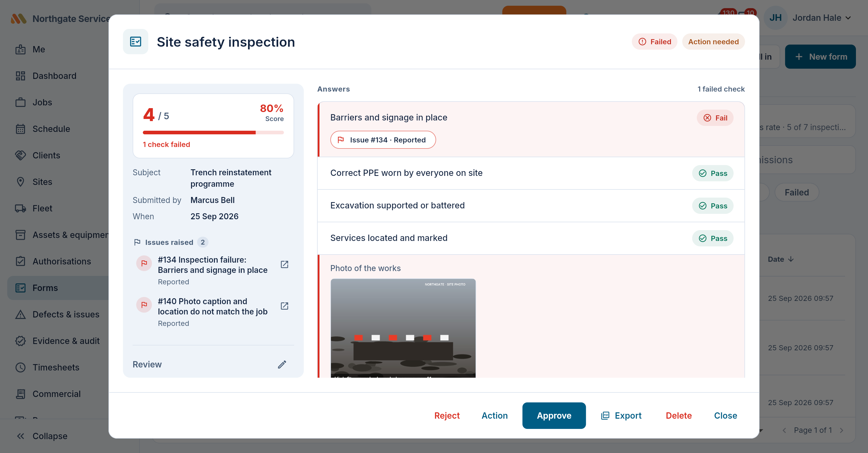Click the Issues raised flag icon
The width and height of the screenshot is (868, 453).
(137, 242)
